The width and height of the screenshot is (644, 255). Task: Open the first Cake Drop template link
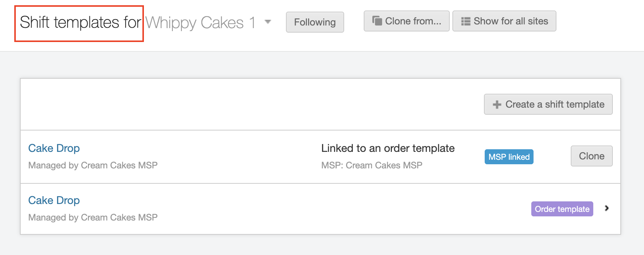(54, 148)
